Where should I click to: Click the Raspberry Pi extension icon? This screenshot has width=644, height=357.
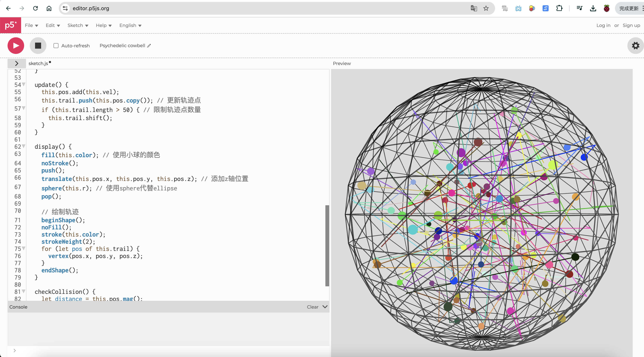(606, 8)
